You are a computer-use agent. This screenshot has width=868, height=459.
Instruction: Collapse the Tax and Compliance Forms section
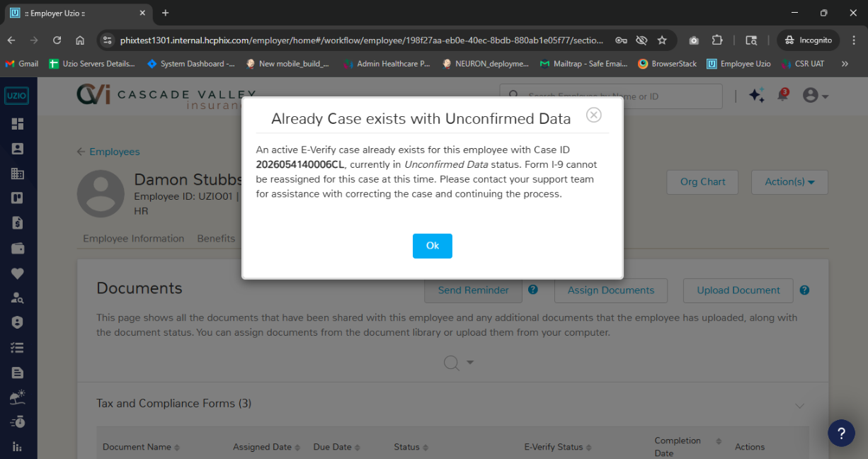800,406
